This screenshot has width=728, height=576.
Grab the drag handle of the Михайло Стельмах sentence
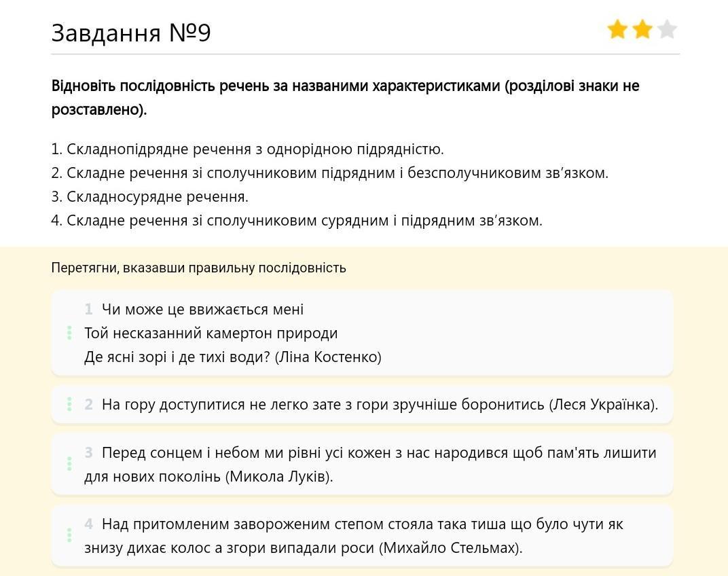pyautogui.click(x=69, y=535)
